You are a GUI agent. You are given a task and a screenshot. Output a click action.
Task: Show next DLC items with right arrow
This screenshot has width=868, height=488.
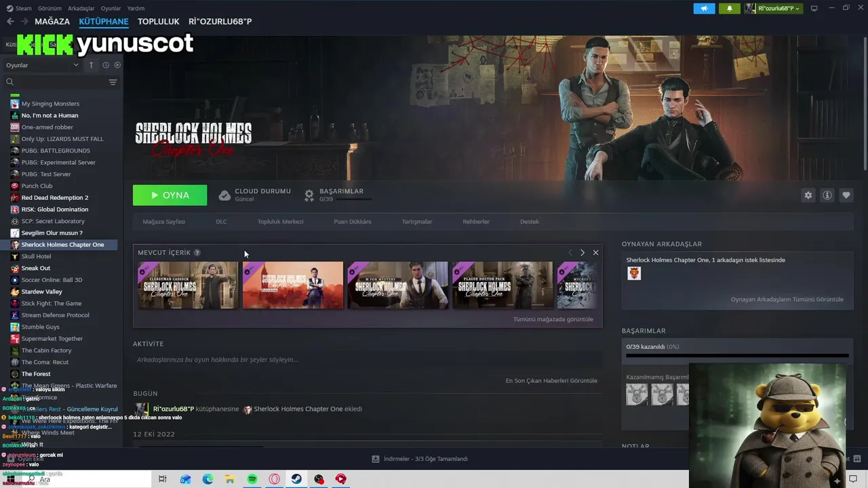click(x=582, y=253)
